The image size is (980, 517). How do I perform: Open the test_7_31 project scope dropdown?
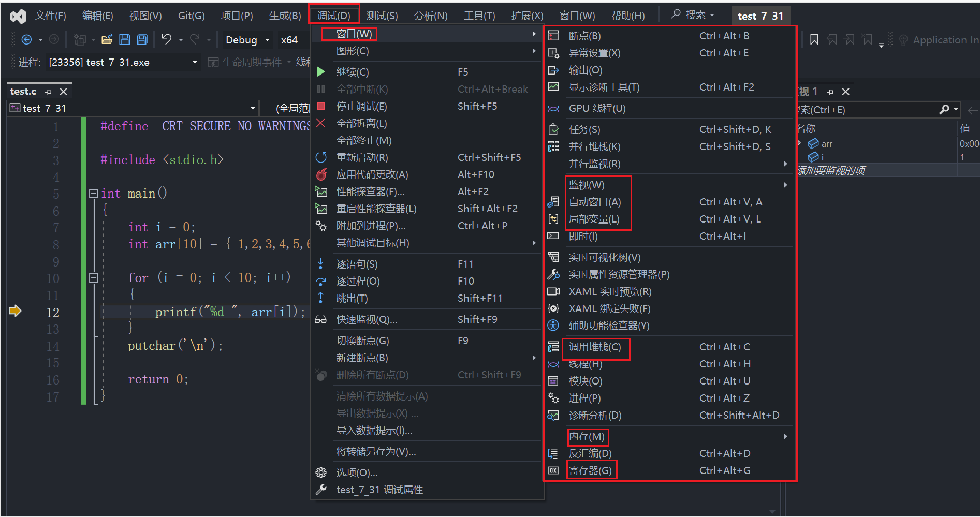(253, 108)
